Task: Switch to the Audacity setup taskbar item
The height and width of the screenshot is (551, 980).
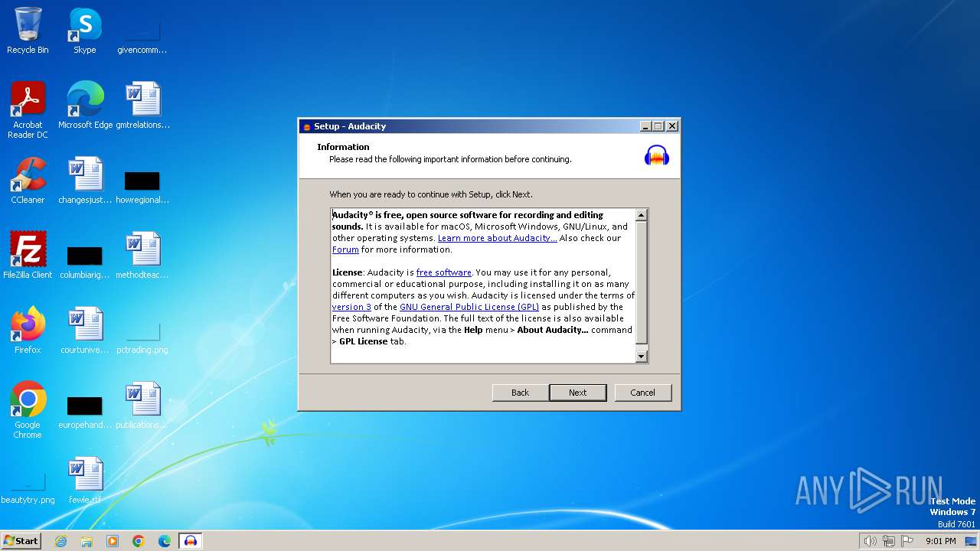Action: pos(191,541)
